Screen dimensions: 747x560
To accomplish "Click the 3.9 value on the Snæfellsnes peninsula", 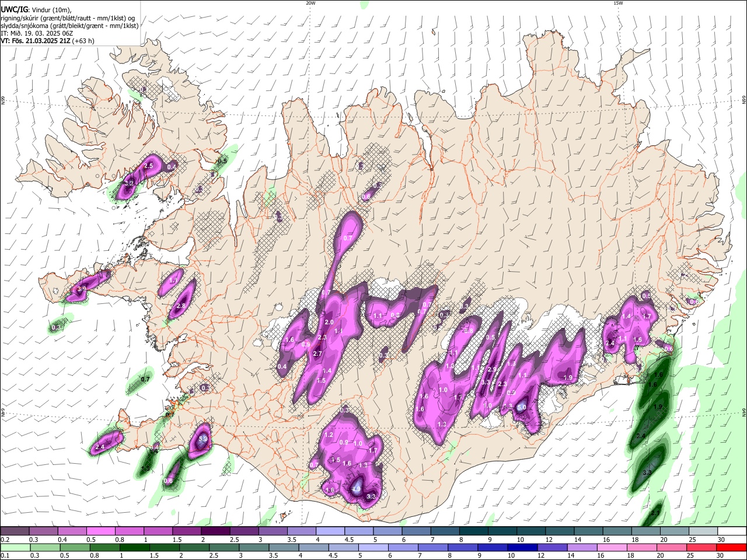I will [82, 289].
